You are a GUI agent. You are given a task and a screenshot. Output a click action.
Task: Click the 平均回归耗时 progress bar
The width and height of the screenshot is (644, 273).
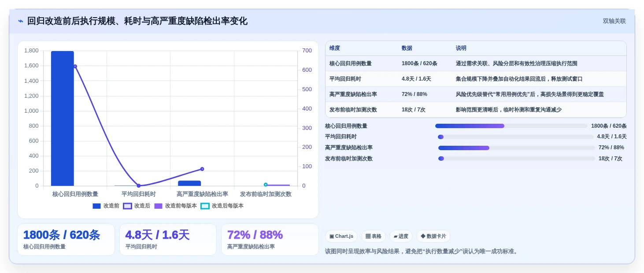[516, 137]
